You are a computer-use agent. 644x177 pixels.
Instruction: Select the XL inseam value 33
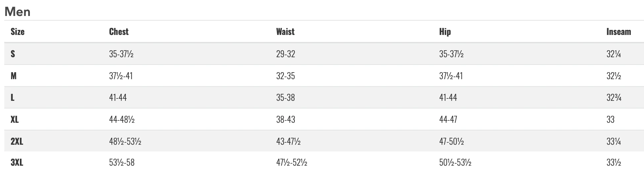[x=610, y=119]
